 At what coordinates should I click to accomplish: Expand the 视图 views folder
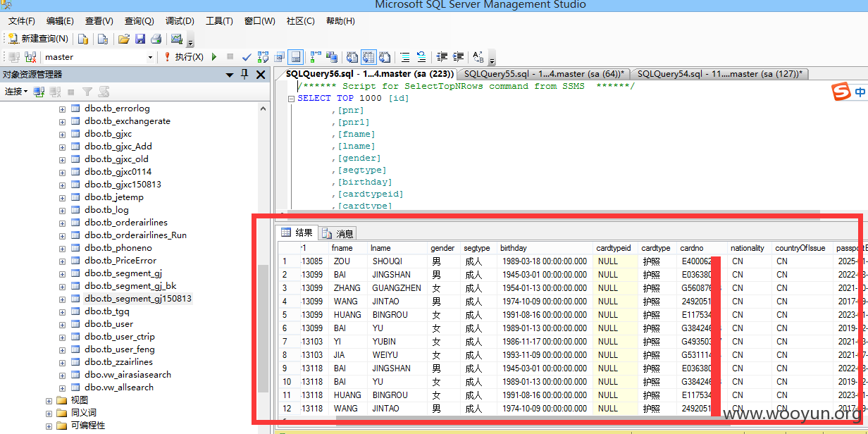pyautogui.click(x=49, y=400)
